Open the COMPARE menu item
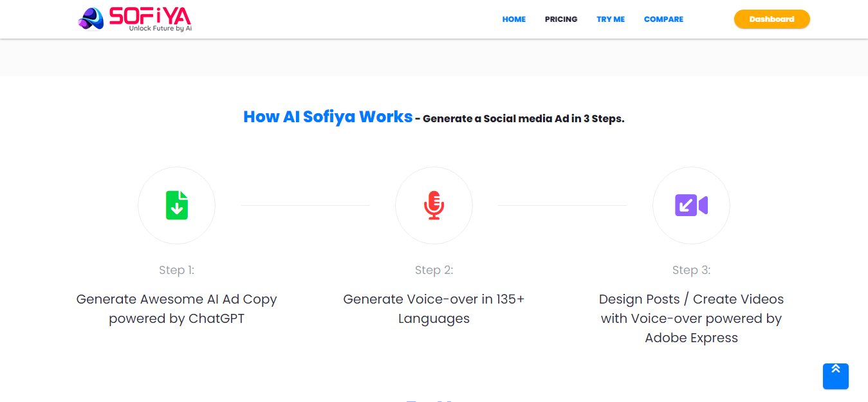Screen dimensions: 868x402 [663, 19]
